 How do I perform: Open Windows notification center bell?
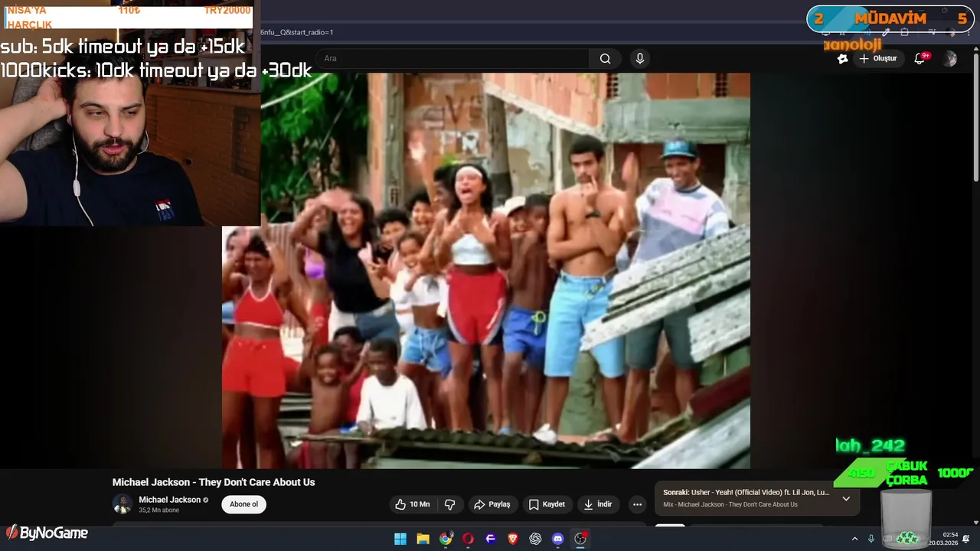point(966,539)
